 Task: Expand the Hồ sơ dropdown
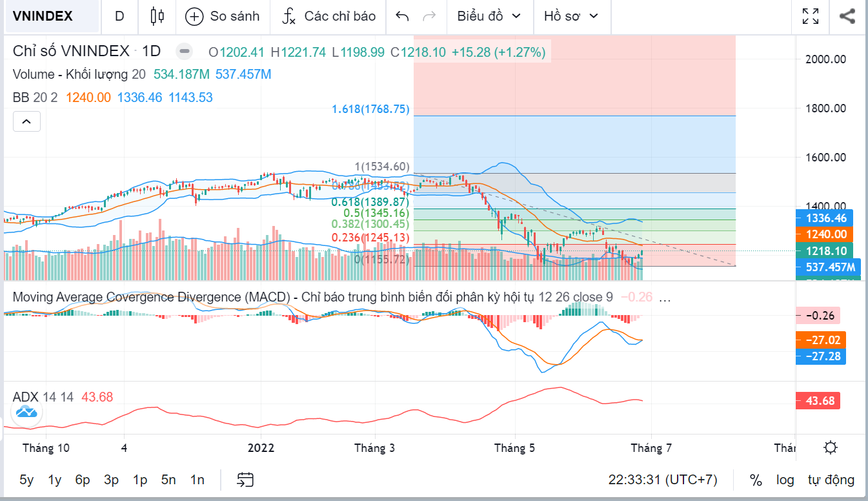pos(571,17)
